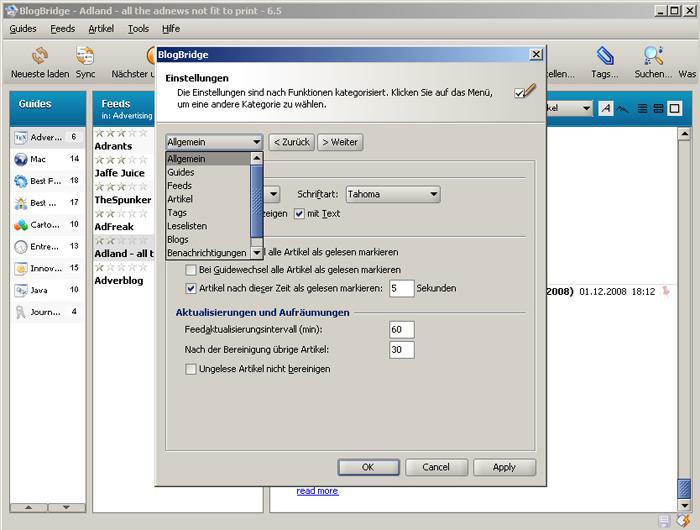
Task: Select the Best F... guide icon
Action: tap(21, 181)
